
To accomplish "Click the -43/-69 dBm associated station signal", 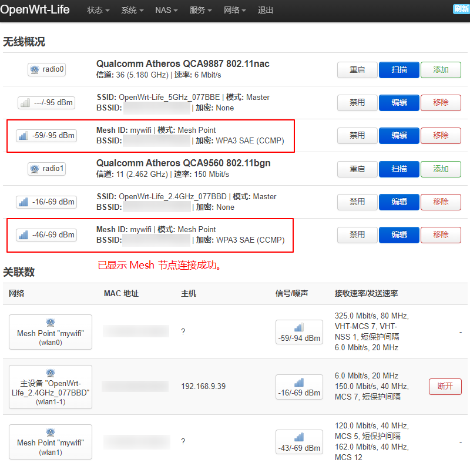I will [x=299, y=443].
